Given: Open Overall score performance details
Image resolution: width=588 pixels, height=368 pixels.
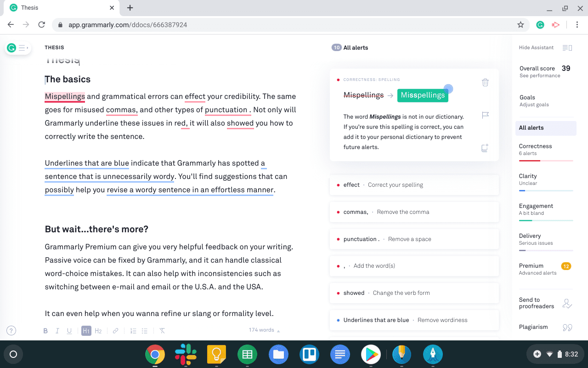Looking at the screenshot, I should 545,72.
